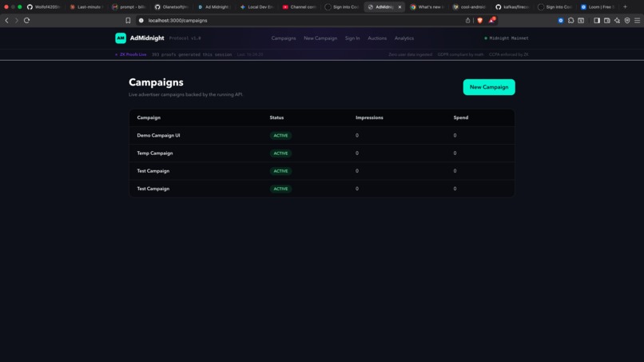The height and width of the screenshot is (362, 644).
Task: Switch to first Sign into Co tab
Action: click(342, 7)
